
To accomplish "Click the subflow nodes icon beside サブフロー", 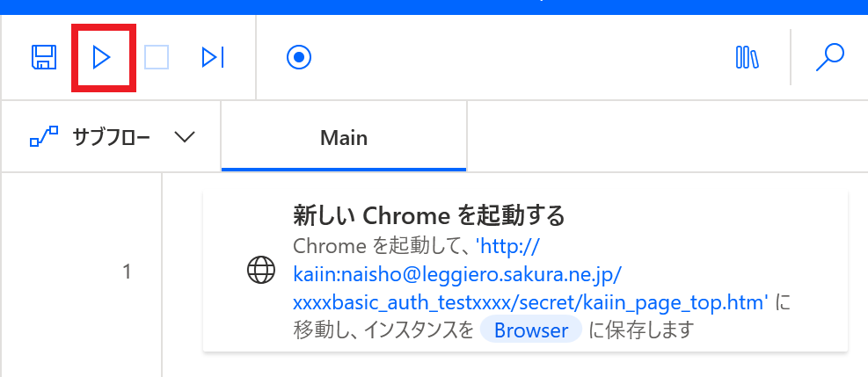I will point(44,137).
